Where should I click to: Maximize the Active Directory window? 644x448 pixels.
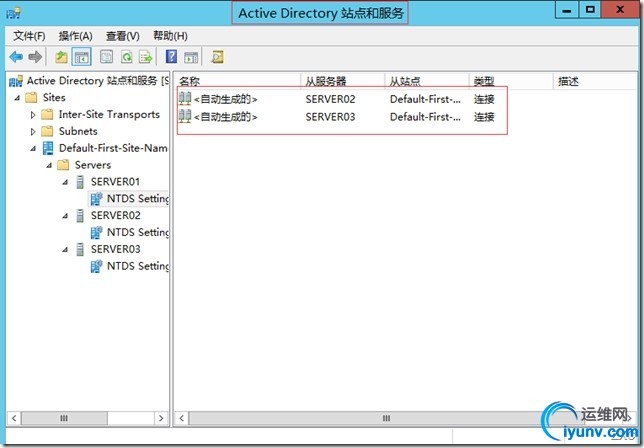(x=590, y=10)
